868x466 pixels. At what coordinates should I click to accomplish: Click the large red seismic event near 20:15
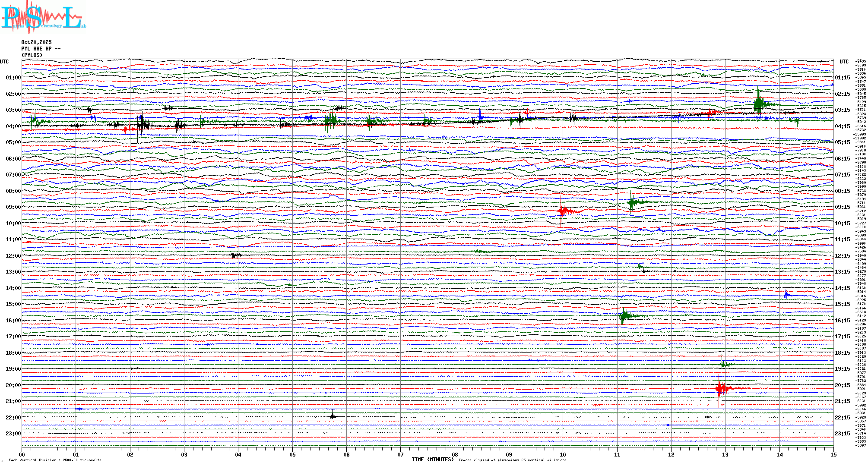coord(720,388)
